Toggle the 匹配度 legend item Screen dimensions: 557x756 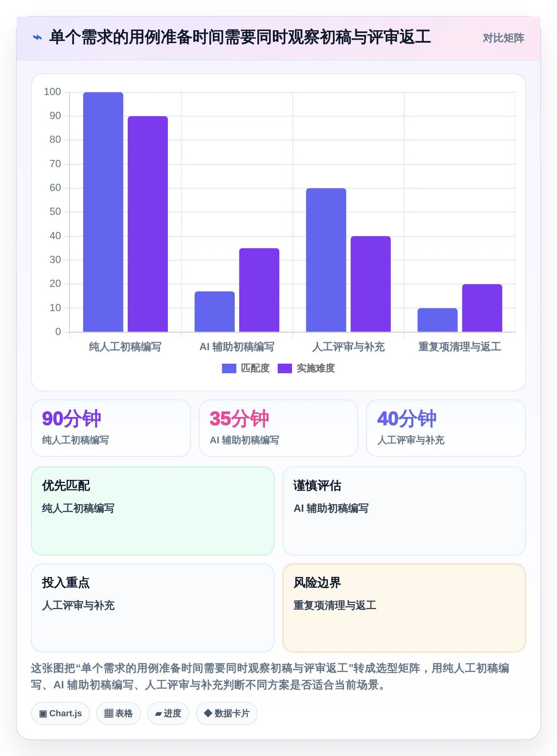click(x=246, y=368)
